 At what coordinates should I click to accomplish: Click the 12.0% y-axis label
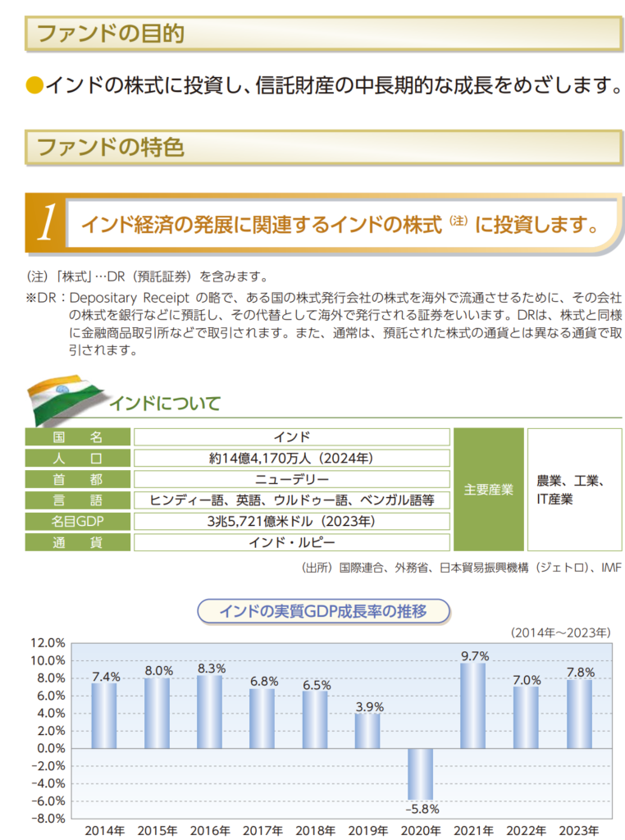click(48, 642)
